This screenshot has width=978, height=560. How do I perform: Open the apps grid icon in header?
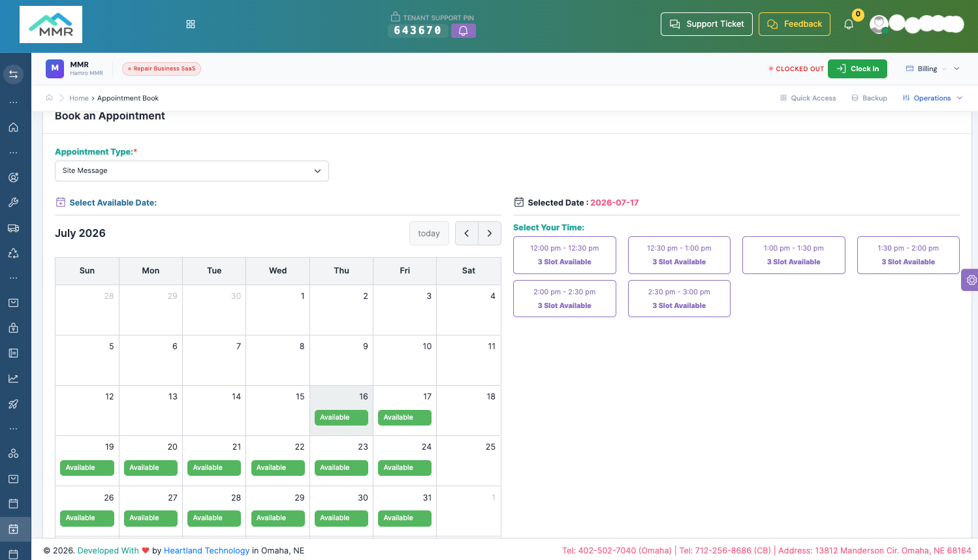tap(191, 24)
